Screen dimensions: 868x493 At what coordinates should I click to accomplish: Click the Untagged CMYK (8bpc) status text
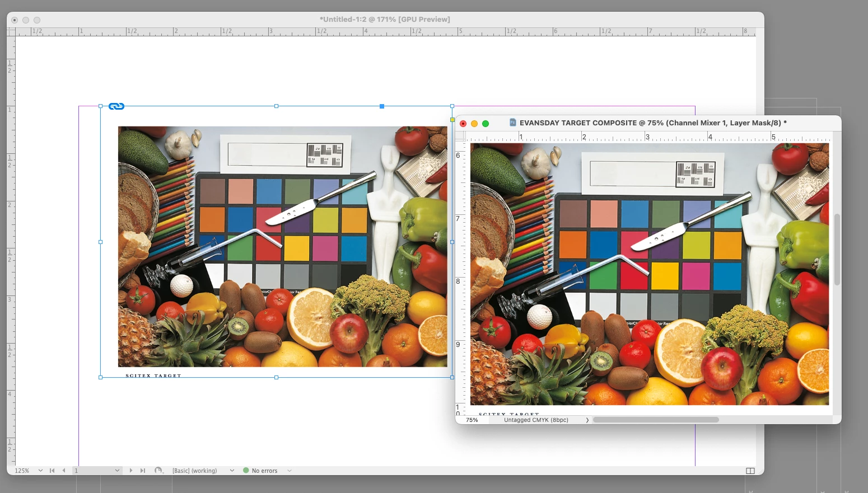(536, 420)
